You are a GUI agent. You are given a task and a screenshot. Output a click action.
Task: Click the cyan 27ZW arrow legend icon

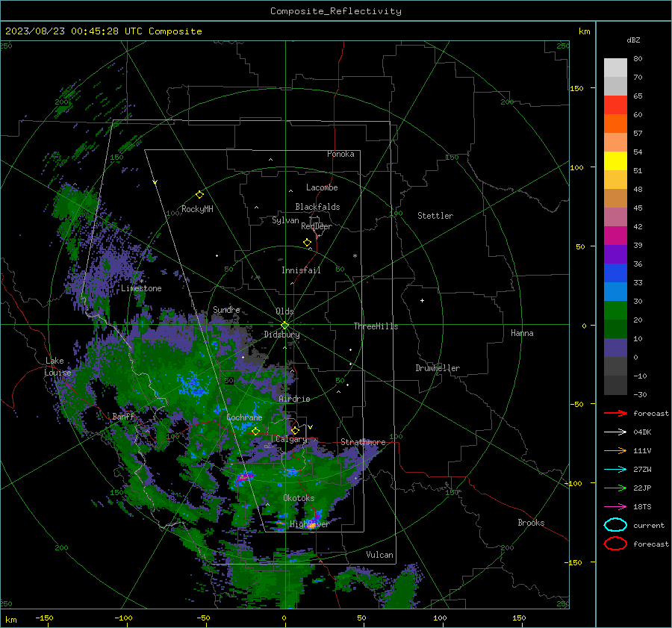pyautogui.click(x=615, y=470)
